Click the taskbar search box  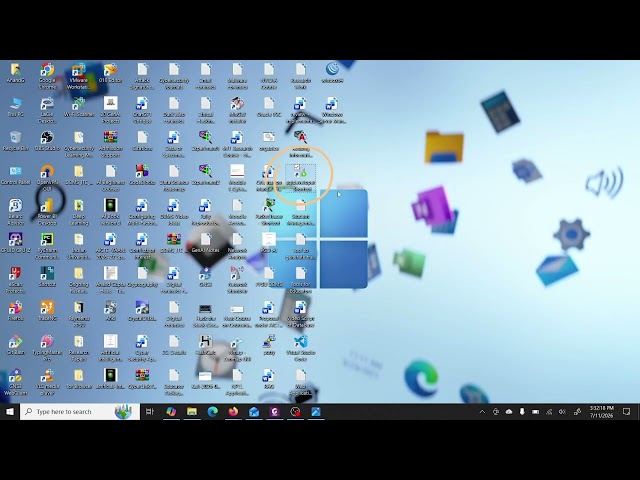click(x=80, y=412)
